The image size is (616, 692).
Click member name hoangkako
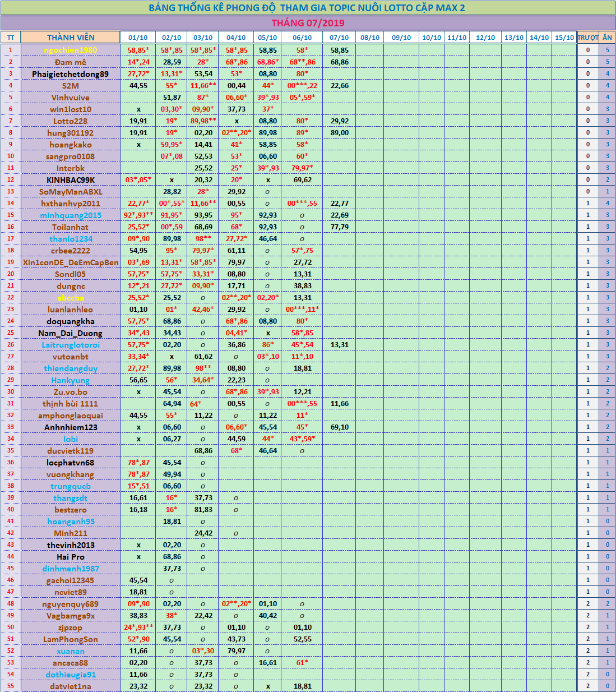(71, 144)
